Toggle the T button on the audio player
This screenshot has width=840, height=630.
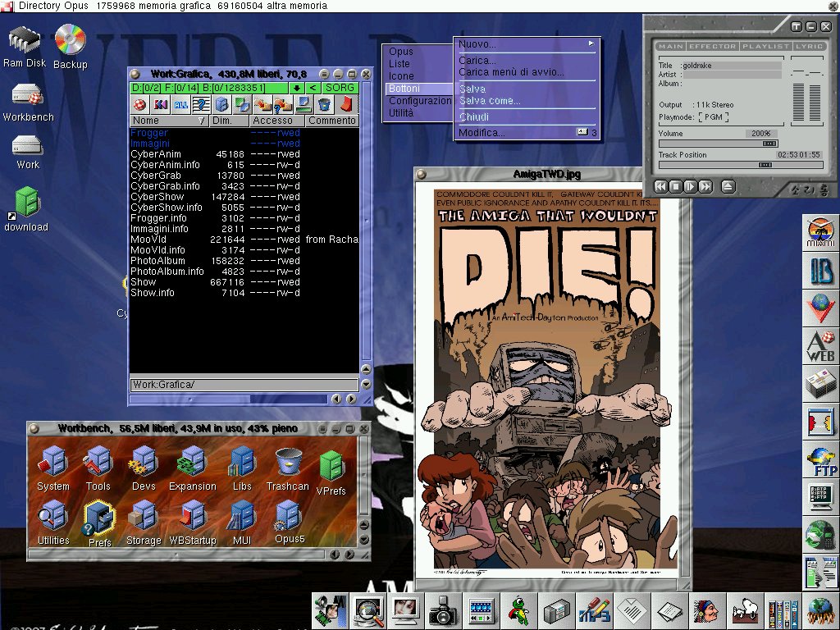797,27
